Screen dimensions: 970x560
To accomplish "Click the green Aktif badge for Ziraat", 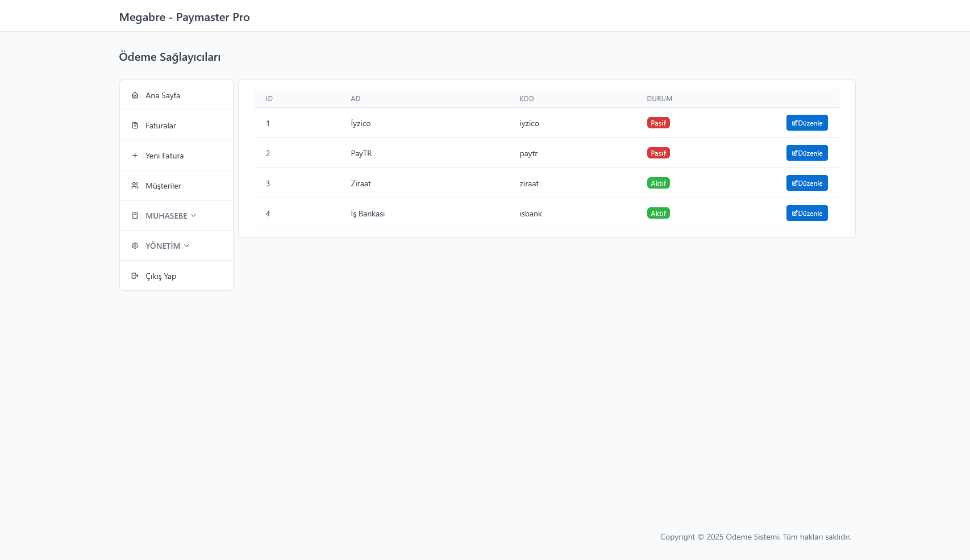I will (658, 183).
